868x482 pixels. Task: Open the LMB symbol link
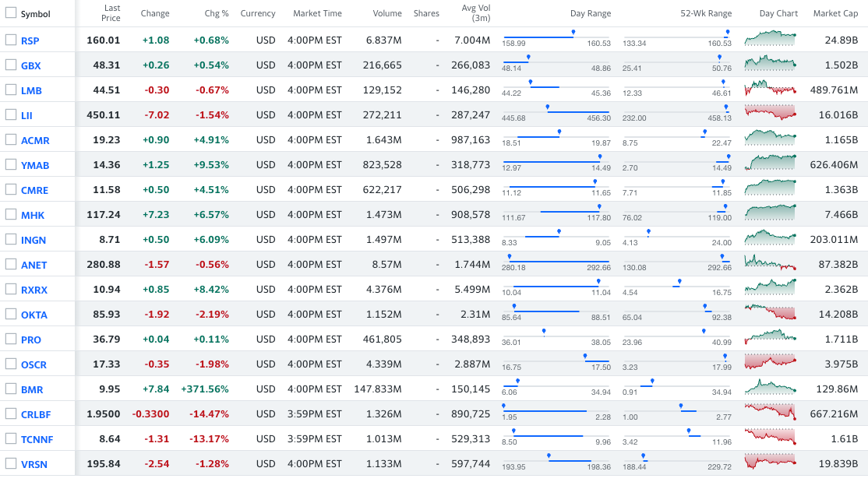tap(31, 91)
